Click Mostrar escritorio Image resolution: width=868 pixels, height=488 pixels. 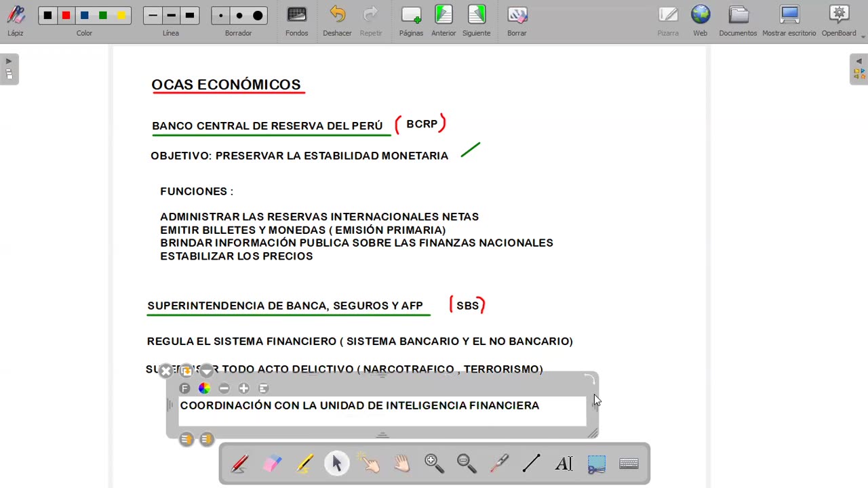pyautogui.click(x=789, y=20)
